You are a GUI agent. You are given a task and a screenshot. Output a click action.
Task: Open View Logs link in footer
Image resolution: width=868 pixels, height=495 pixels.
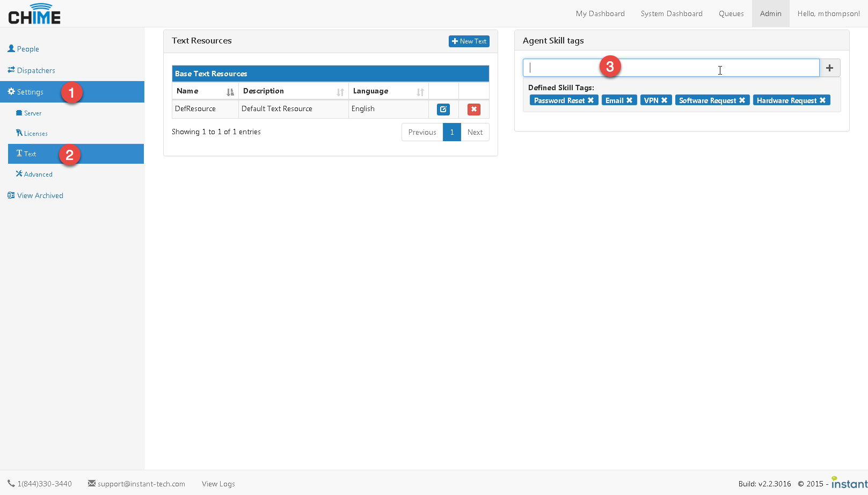(x=218, y=484)
